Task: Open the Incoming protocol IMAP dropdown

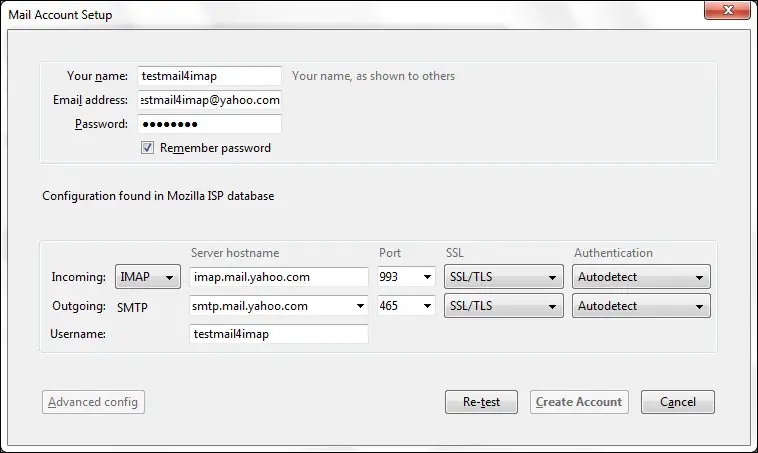Action: pyautogui.click(x=148, y=277)
